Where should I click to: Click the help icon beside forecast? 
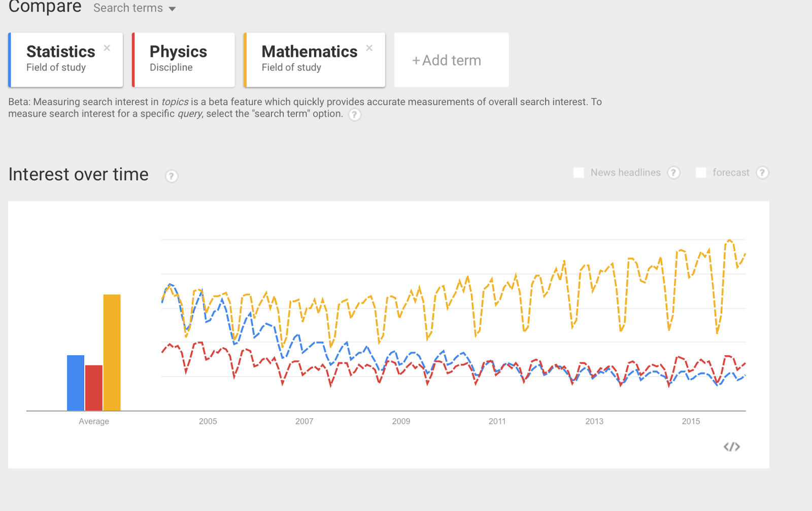[762, 173]
